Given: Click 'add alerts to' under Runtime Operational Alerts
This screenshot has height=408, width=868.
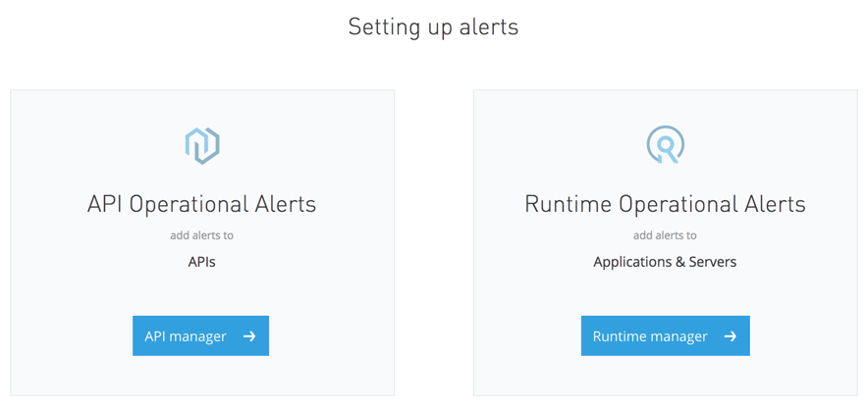Looking at the screenshot, I should click(x=666, y=235).
